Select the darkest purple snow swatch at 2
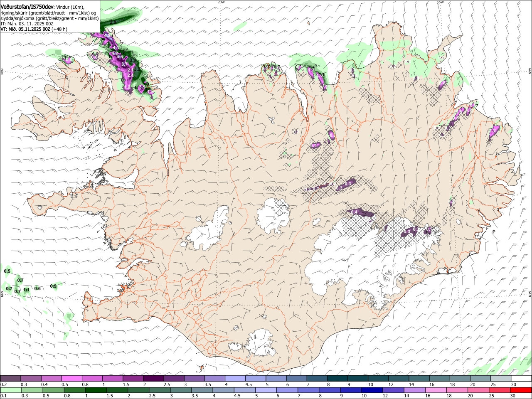 pos(153,379)
